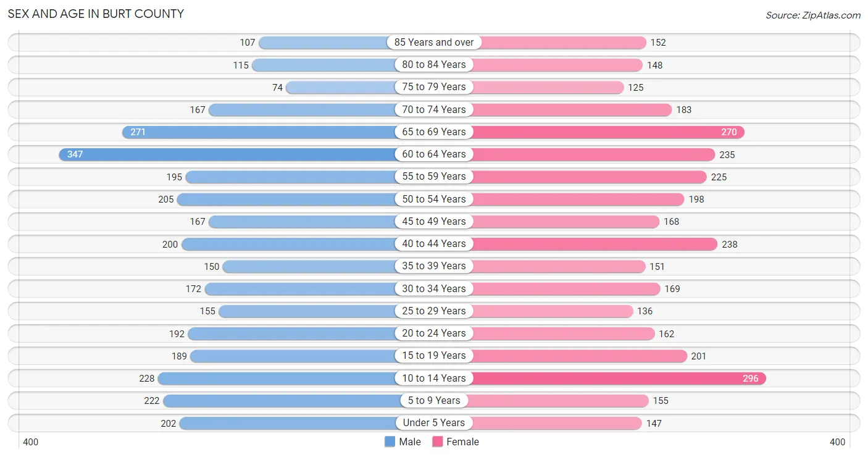
Task: Click the Sex and Age in Burt County title
Action: pyautogui.click(x=96, y=14)
